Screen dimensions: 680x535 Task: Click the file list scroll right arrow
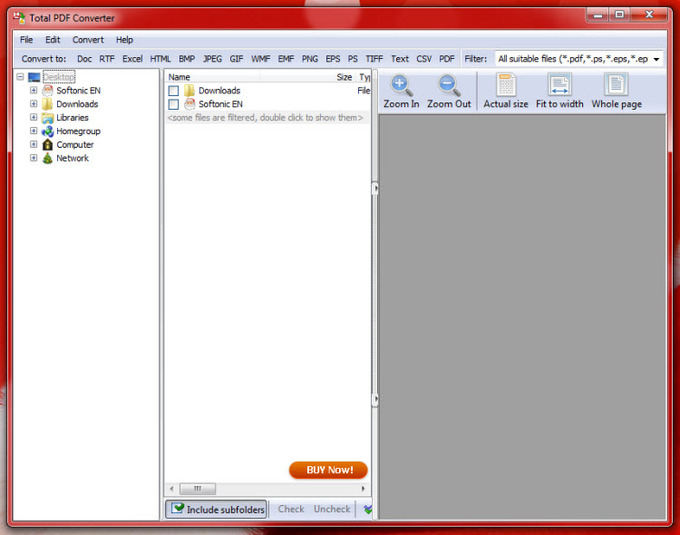tap(363, 489)
